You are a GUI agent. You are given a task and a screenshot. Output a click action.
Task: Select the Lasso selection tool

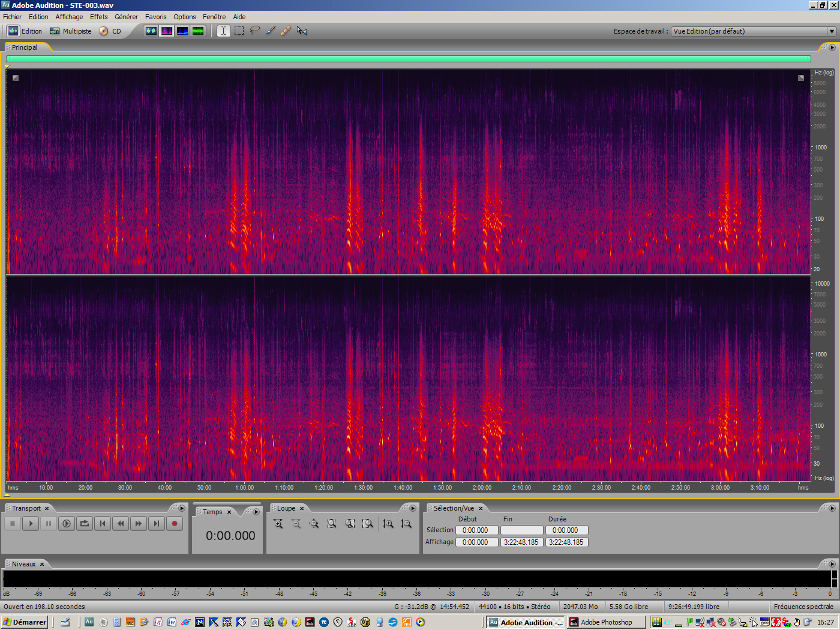255,31
